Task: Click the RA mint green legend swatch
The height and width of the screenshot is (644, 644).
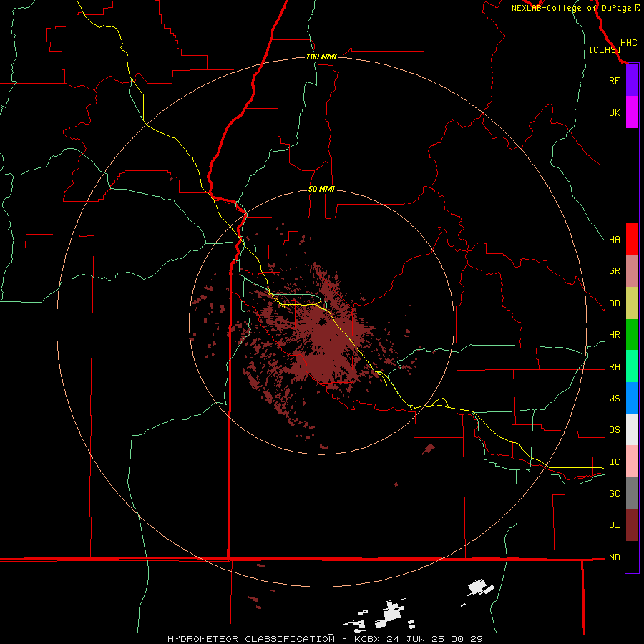Action: (632, 366)
